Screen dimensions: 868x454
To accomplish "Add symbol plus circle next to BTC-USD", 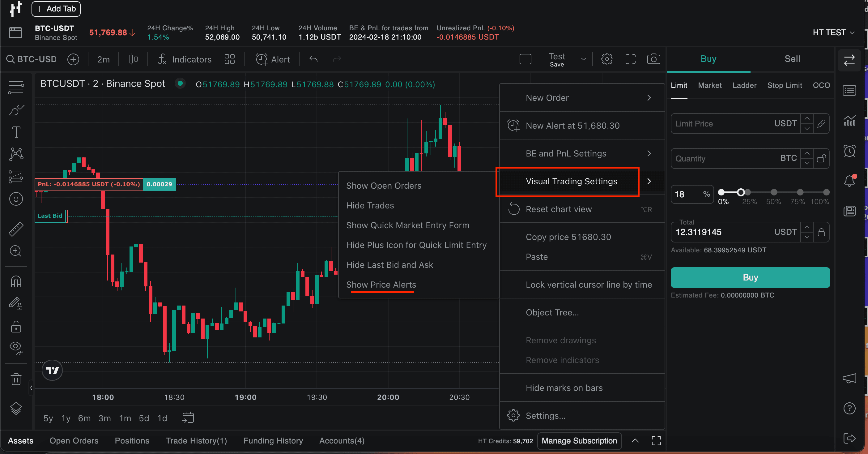I will pos(73,59).
